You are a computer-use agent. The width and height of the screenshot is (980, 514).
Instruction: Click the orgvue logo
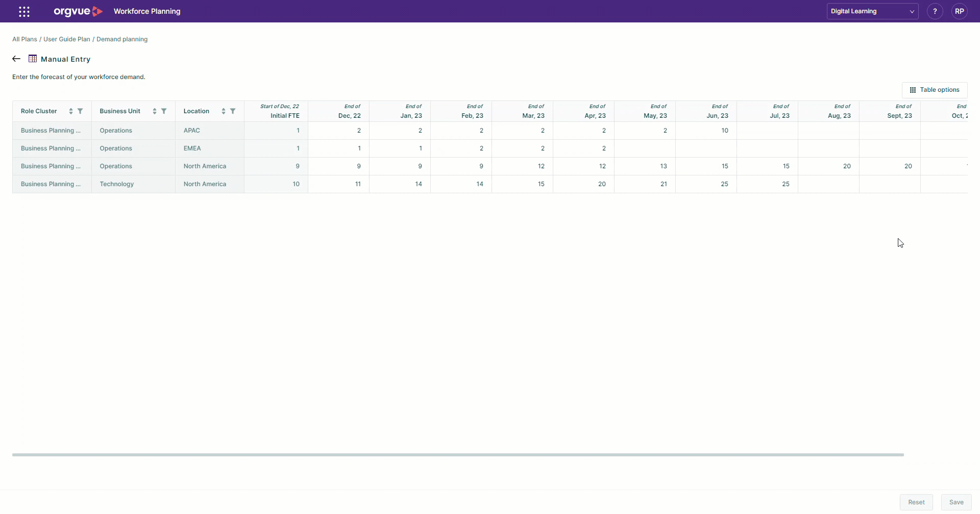pyautogui.click(x=78, y=11)
